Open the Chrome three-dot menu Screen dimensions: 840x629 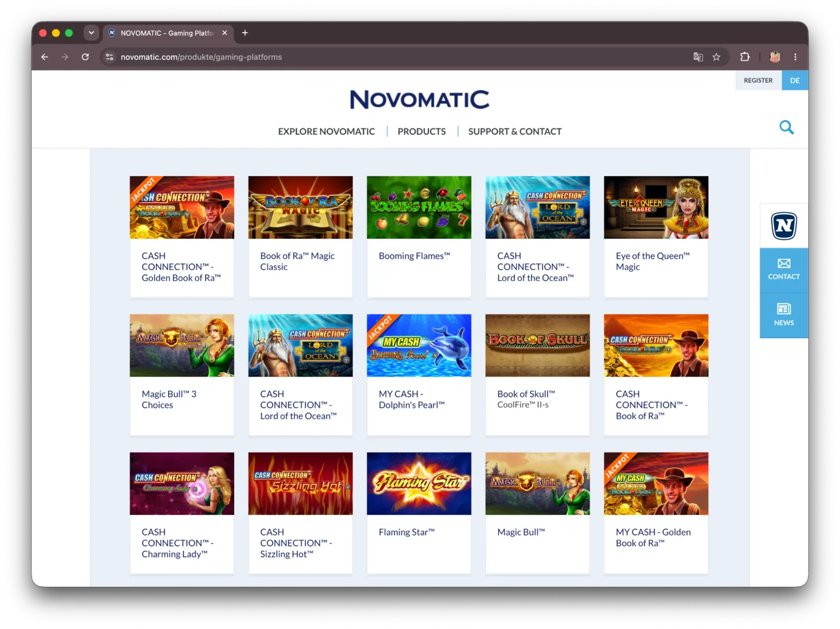796,57
